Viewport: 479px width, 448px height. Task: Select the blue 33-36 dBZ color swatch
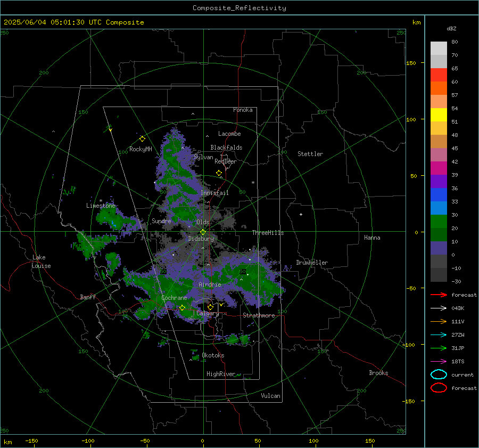tap(439, 195)
